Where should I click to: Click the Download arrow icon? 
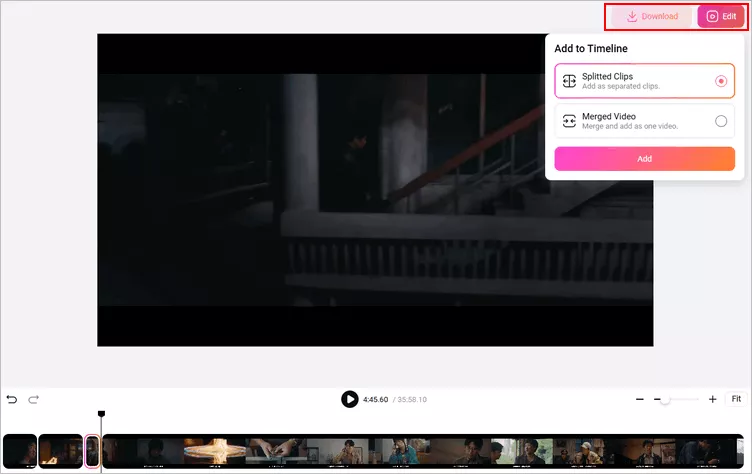click(x=632, y=16)
